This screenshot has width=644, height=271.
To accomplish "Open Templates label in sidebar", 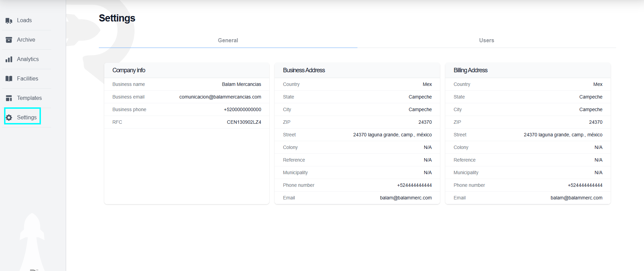I will tap(29, 98).
